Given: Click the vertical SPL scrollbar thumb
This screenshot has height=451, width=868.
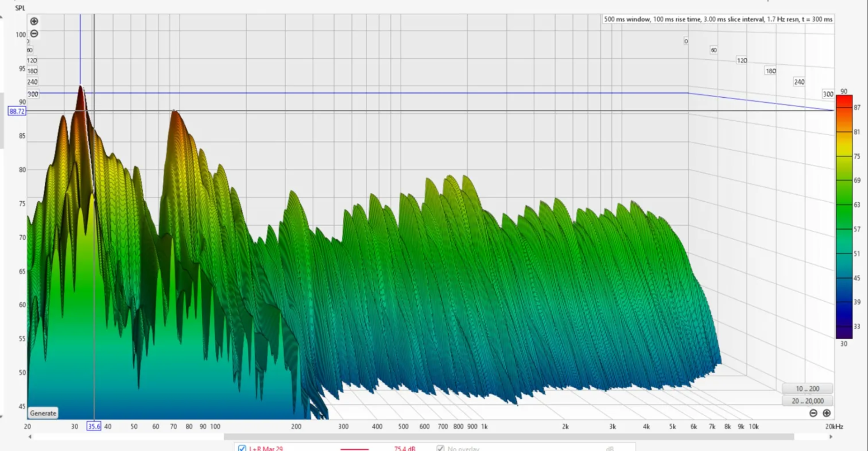Looking at the screenshot, I should [x=1, y=120].
